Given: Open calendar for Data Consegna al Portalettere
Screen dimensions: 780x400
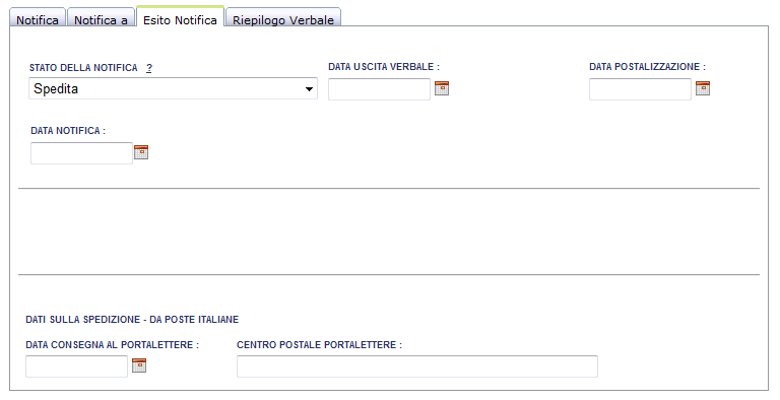Looking at the screenshot, I should pos(139,366).
